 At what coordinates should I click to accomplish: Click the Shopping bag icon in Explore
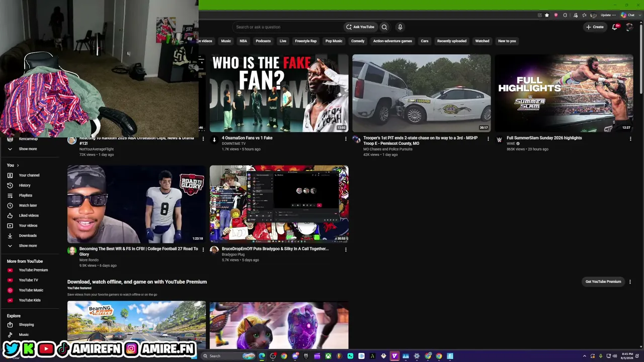click(x=10, y=325)
